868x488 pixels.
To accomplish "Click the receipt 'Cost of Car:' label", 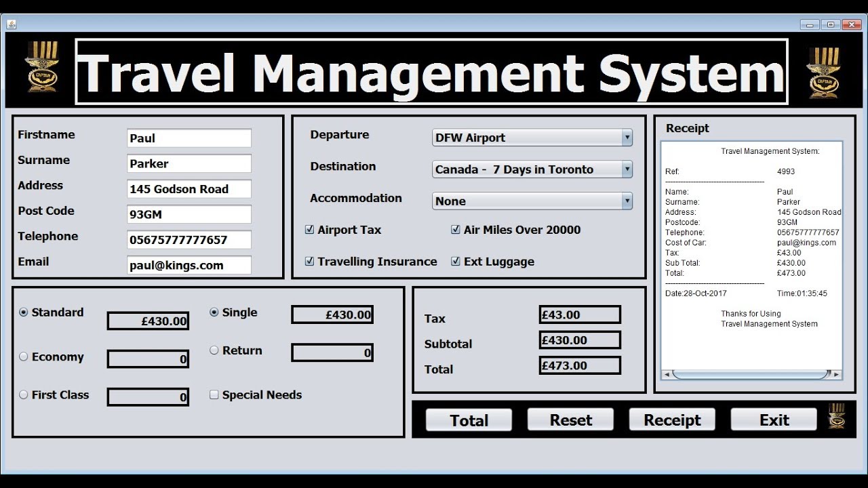I will coord(686,243).
